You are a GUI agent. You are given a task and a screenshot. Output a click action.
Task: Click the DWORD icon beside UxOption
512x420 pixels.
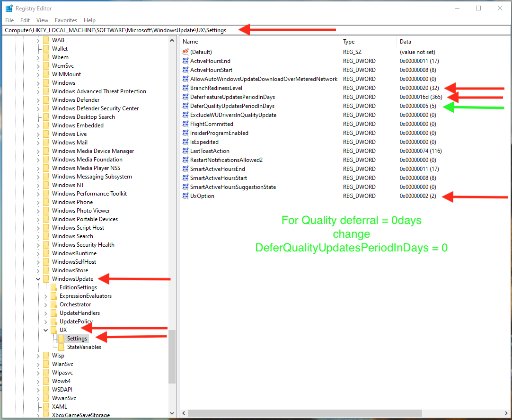(x=185, y=196)
